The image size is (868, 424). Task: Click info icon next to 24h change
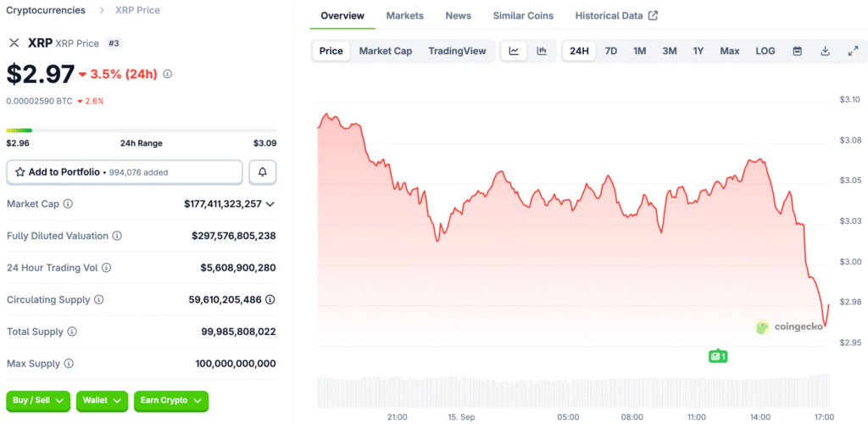coord(168,74)
